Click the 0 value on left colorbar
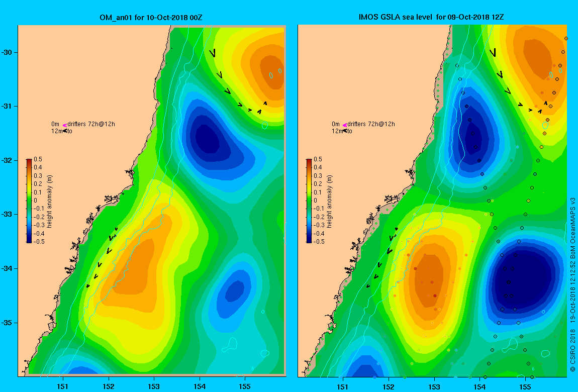 (35, 201)
